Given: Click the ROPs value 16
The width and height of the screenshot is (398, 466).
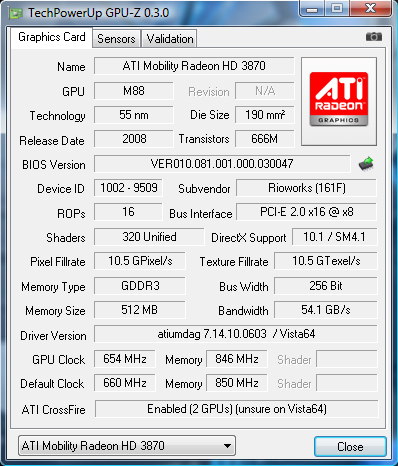Looking at the screenshot, I should (128, 212).
